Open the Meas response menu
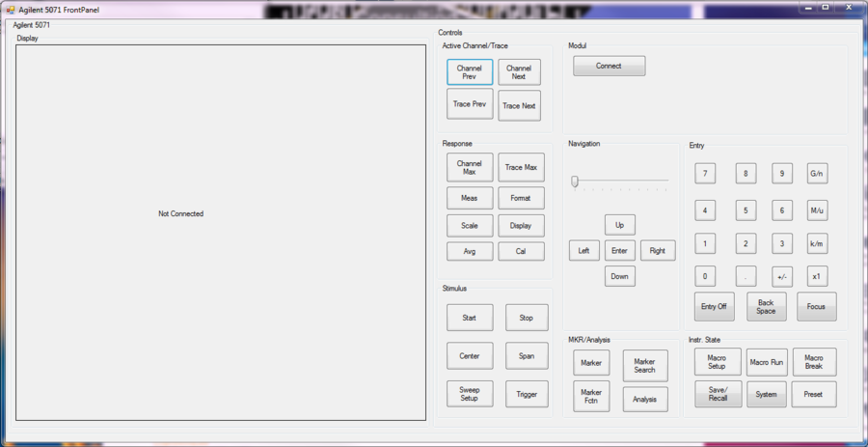Screen dimensions: 868x447 [470, 198]
